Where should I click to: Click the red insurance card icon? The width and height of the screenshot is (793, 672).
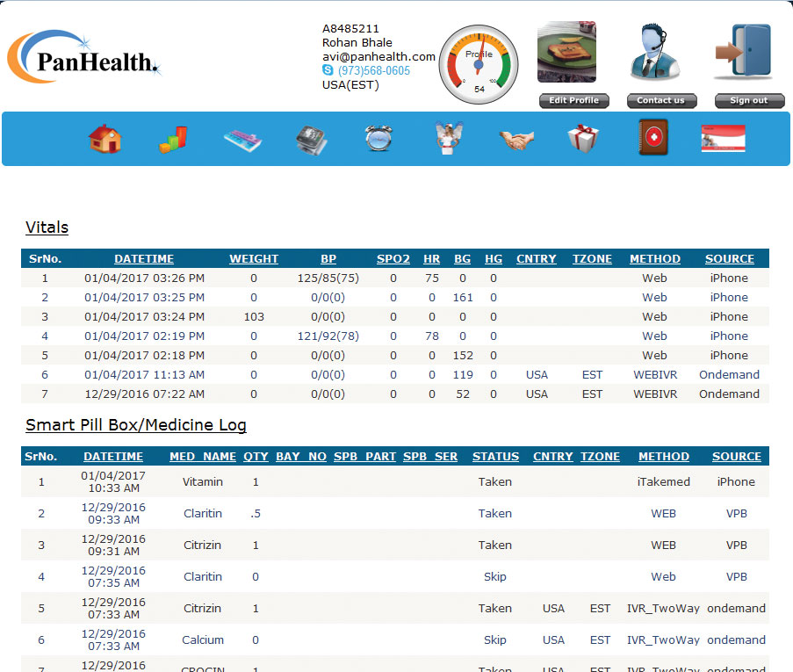coord(723,139)
